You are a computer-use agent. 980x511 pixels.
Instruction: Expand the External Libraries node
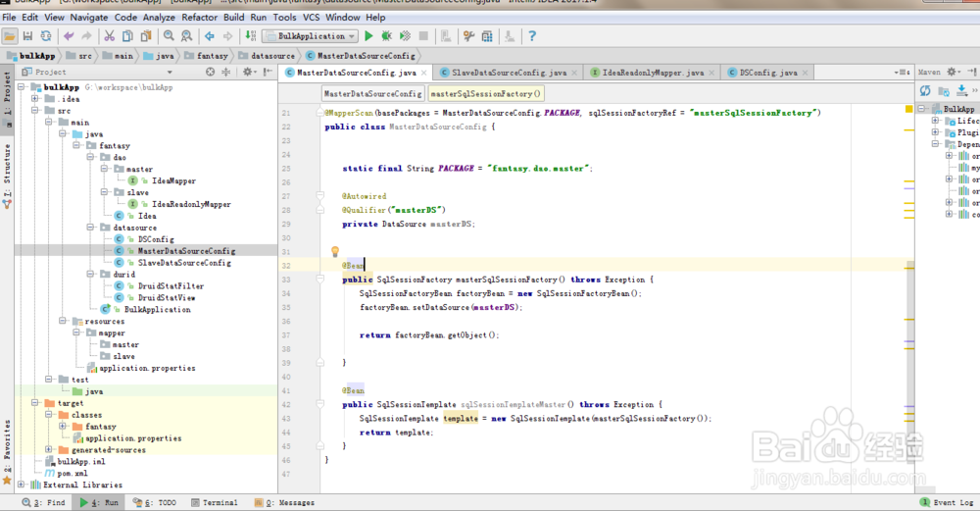click(22, 485)
